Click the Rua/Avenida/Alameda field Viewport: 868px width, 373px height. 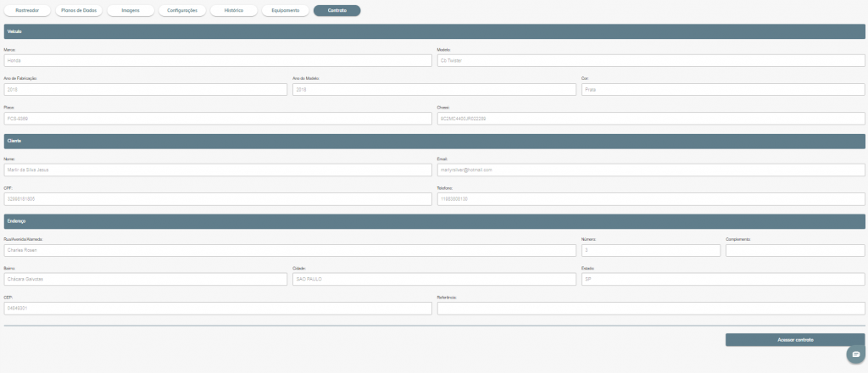coord(290,250)
